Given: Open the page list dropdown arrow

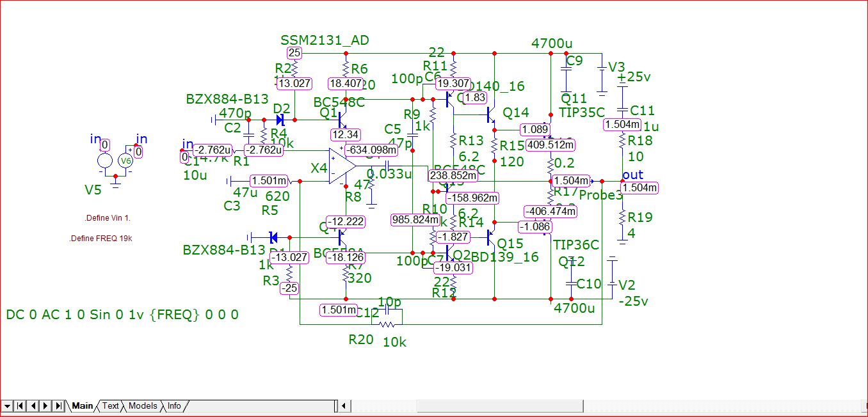Looking at the screenshot, I should click(x=6, y=405).
